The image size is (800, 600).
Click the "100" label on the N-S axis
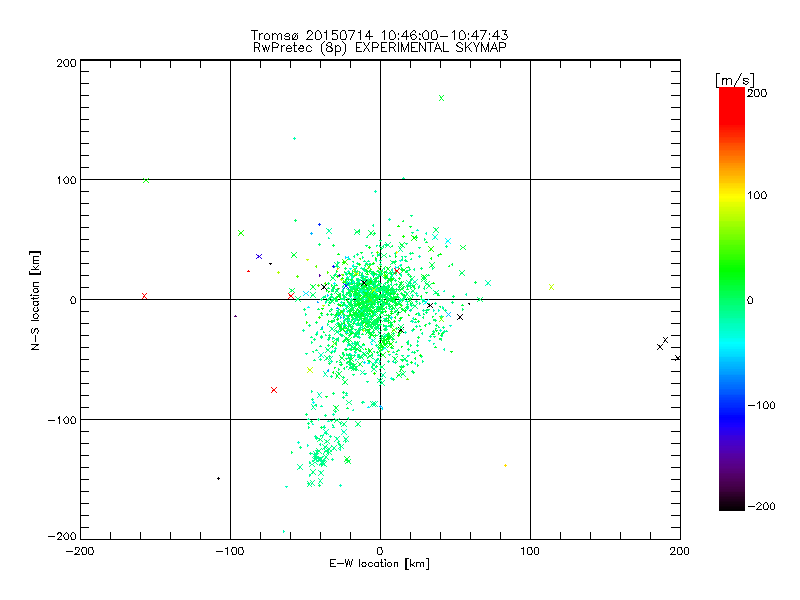67,181
